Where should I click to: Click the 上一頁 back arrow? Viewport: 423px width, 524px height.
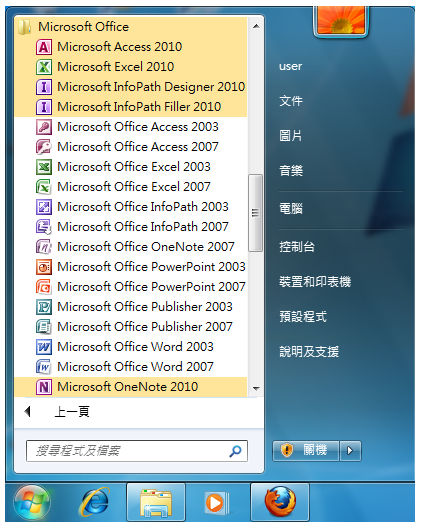click(x=28, y=412)
